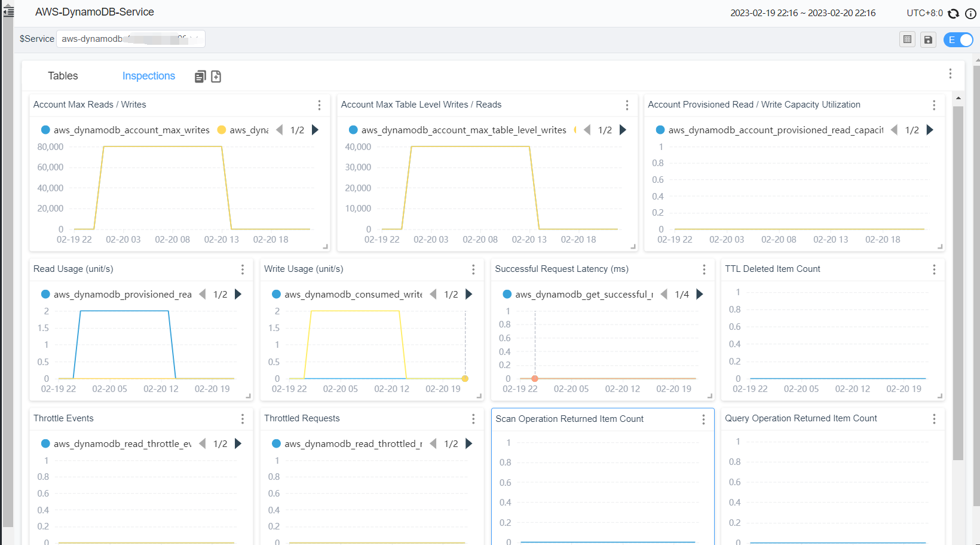Click the orange data point in Latency chart
The width and height of the screenshot is (980, 545).
click(535, 378)
